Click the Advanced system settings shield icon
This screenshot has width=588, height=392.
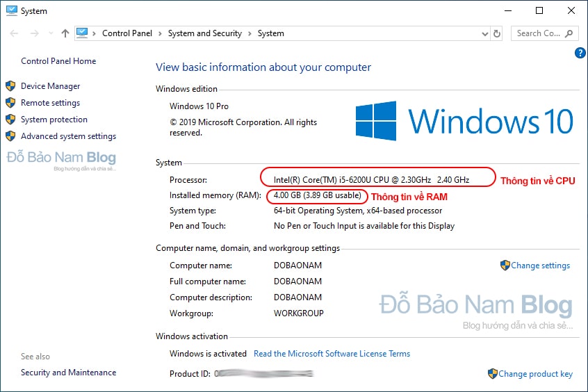point(10,136)
